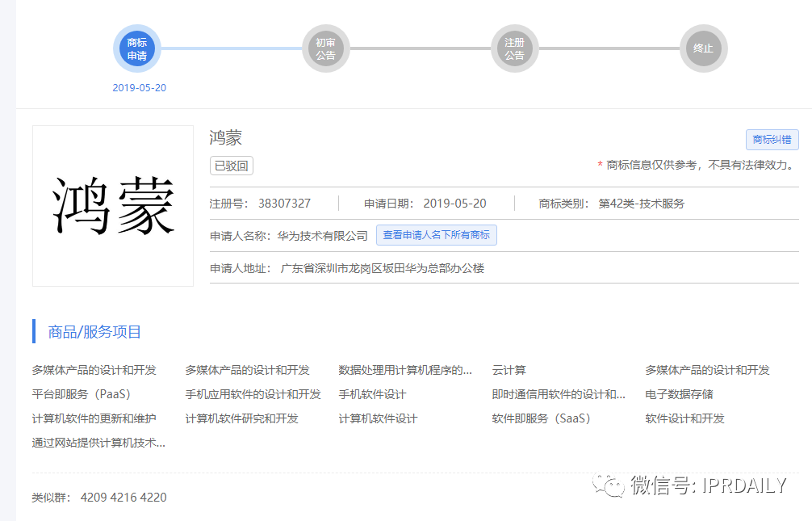
Task: Select the address 广东省深圳市龙岗区坂田华为总部办公楼
Action: pos(382,268)
